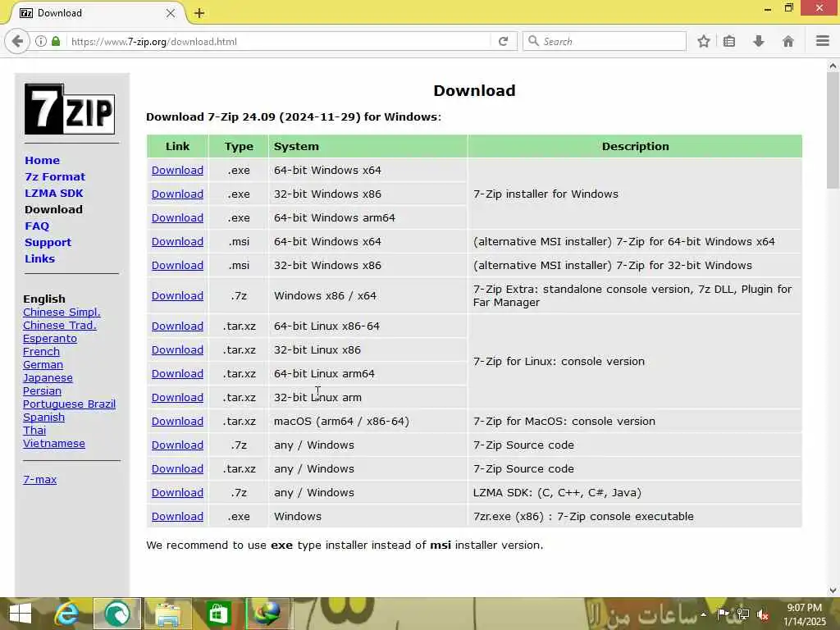Download .tar.xz for 32-bit Linux arm
The height and width of the screenshot is (630, 840).
pos(177,398)
